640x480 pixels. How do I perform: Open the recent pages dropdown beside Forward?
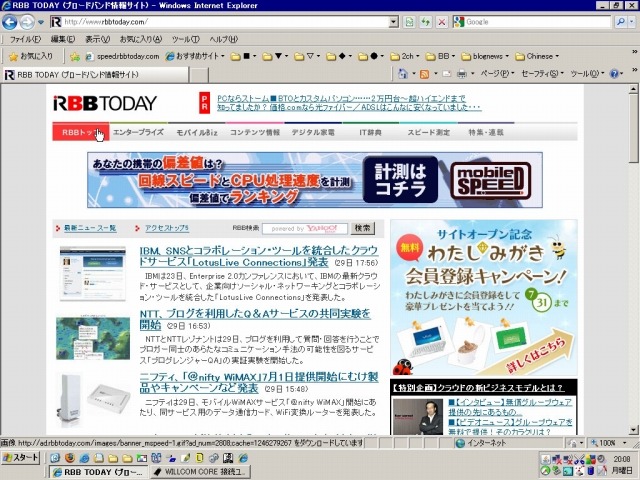point(41,22)
